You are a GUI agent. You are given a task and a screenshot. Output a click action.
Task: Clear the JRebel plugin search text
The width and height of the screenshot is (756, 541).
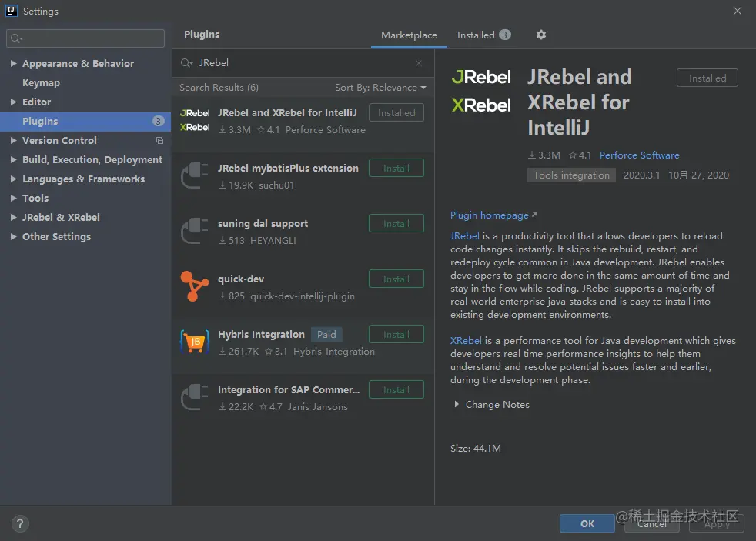(419, 63)
